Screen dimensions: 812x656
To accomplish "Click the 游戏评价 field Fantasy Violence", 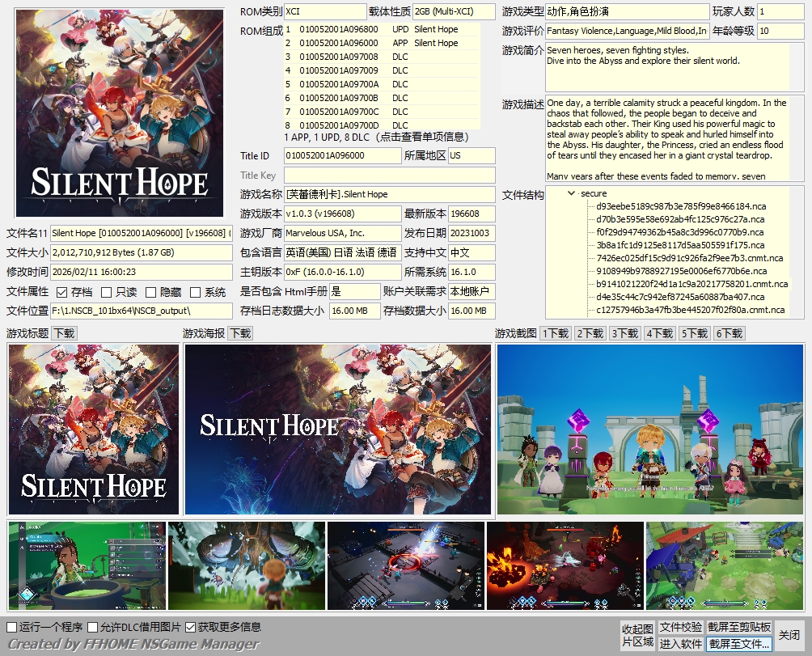I will (x=627, y=31).
